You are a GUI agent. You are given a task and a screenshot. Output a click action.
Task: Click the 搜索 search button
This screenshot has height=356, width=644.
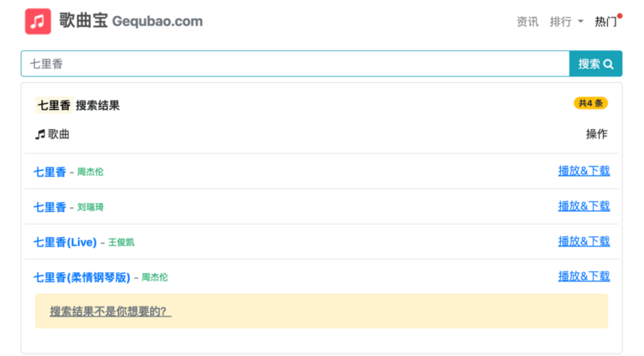tap(595, 64)
